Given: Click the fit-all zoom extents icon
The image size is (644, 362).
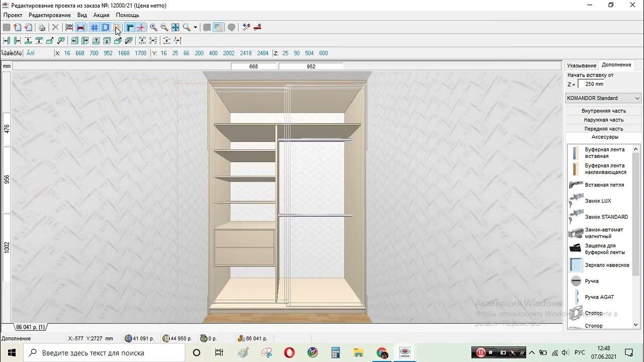Looking at the screenshot, I should tap(175, 28).
